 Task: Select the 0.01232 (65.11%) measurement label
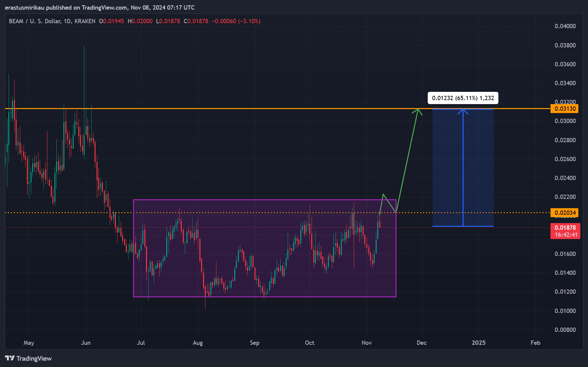(463, 98)
